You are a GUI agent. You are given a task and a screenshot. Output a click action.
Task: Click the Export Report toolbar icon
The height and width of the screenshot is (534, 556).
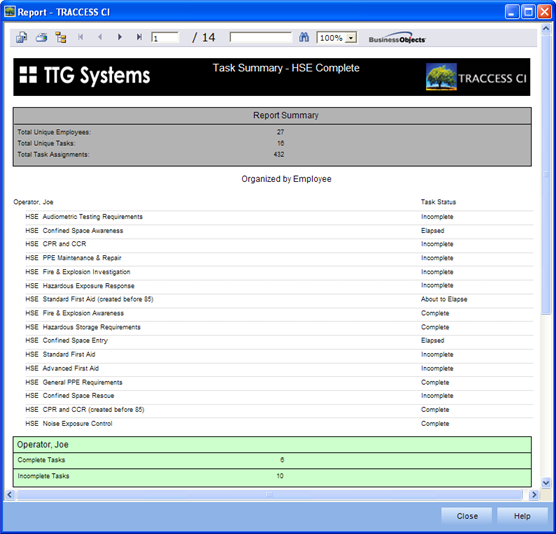[22, 37]
